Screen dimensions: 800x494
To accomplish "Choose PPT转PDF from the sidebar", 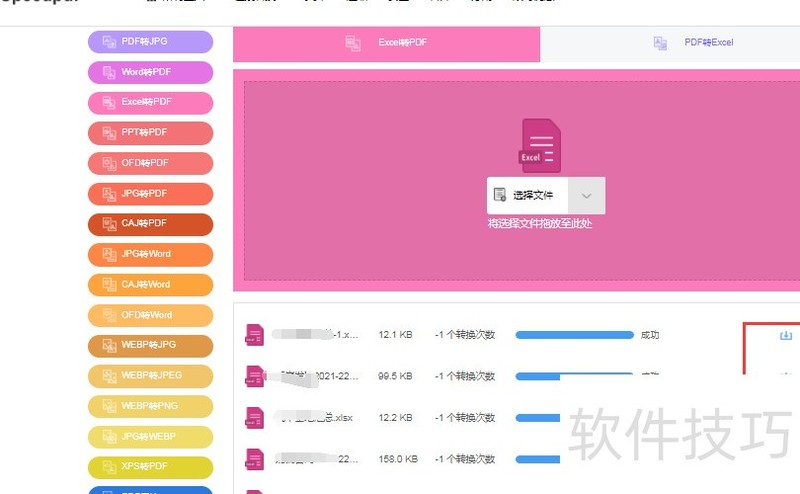I will click(x=150, y=133).
